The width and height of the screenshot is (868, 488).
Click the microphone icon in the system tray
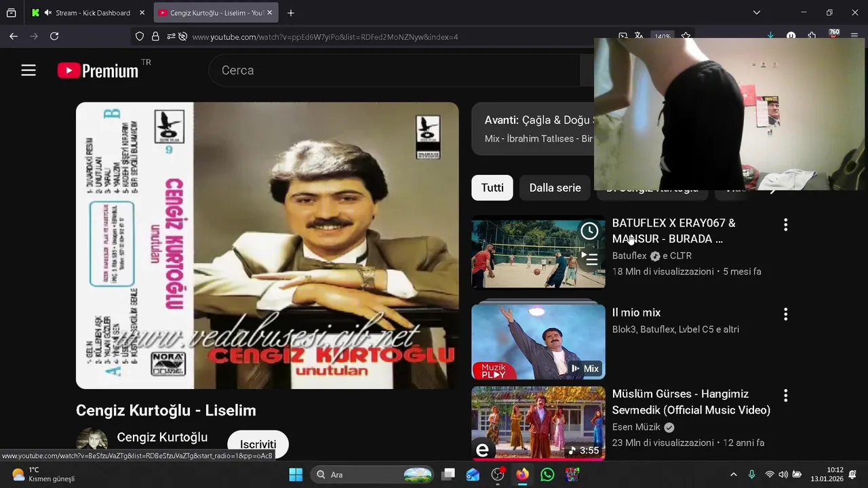click(751, 474)
